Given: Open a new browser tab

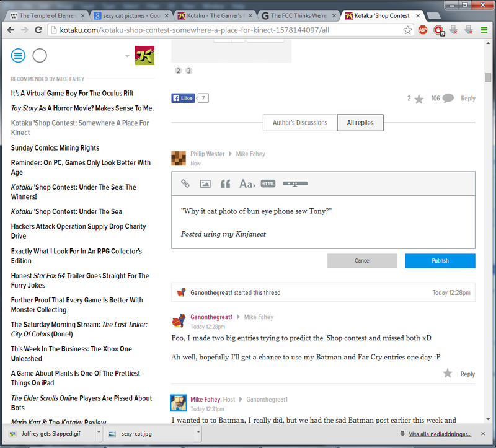Looking at the screenshot, I should pos(433,16).
